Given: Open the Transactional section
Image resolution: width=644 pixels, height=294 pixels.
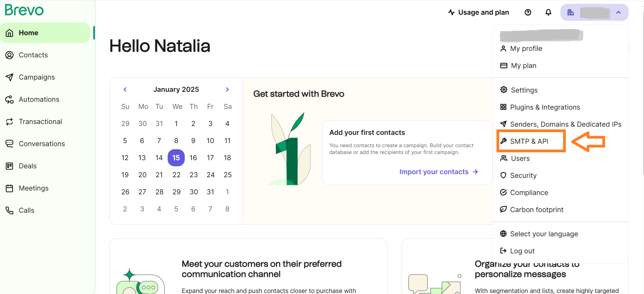Looking at the screenshot, I should (40, 122).
